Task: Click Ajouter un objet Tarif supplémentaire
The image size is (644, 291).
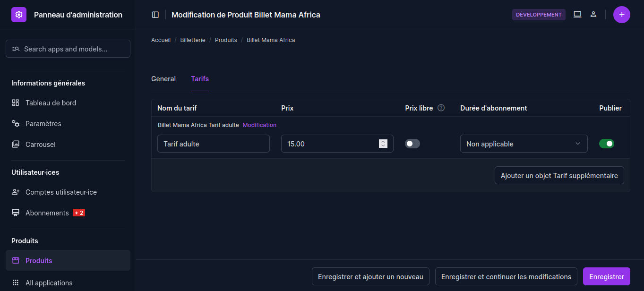Action: [x=559, y=175]
